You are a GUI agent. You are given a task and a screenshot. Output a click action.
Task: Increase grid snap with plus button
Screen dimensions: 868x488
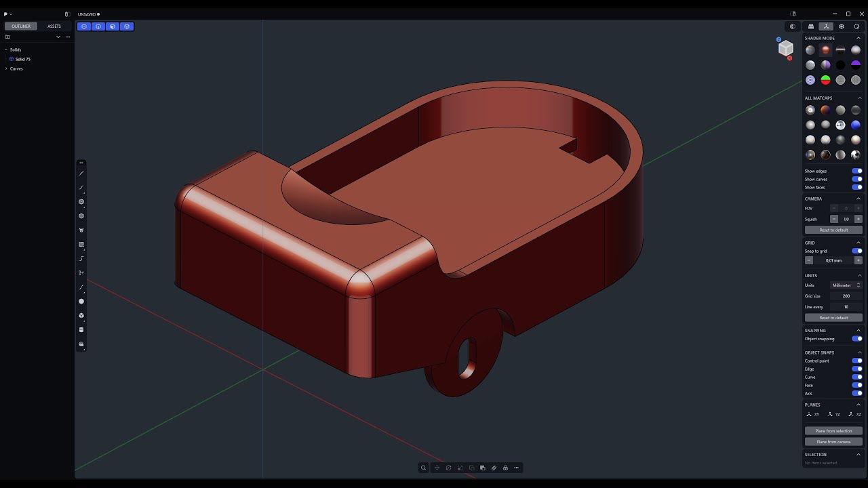click(859, 260)
